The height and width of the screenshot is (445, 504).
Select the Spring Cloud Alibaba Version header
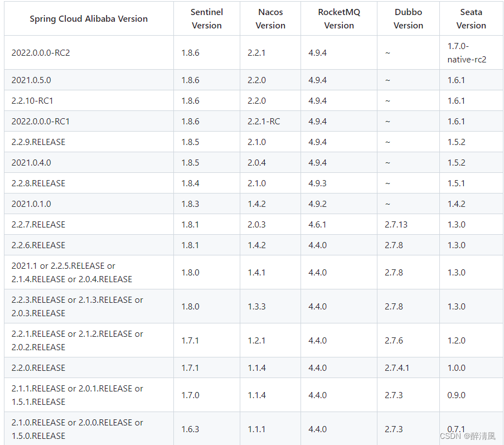pyautogui.click(x=89, y=19)
